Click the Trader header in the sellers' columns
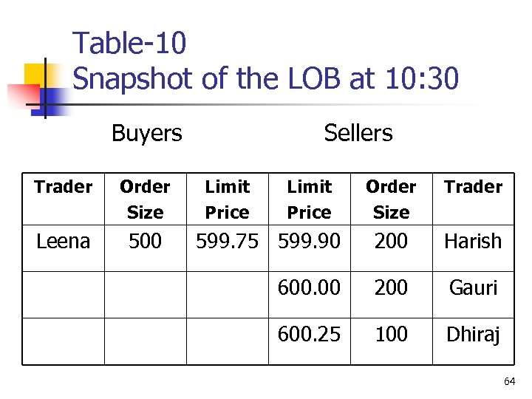 pyautogui.click(x=474, y=187)
